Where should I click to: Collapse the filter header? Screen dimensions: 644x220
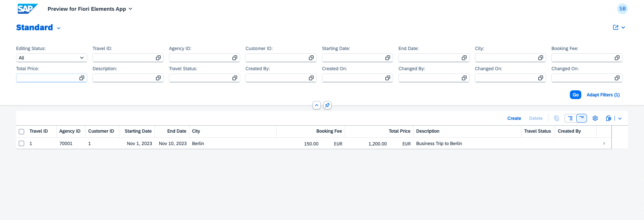[317, 105]
